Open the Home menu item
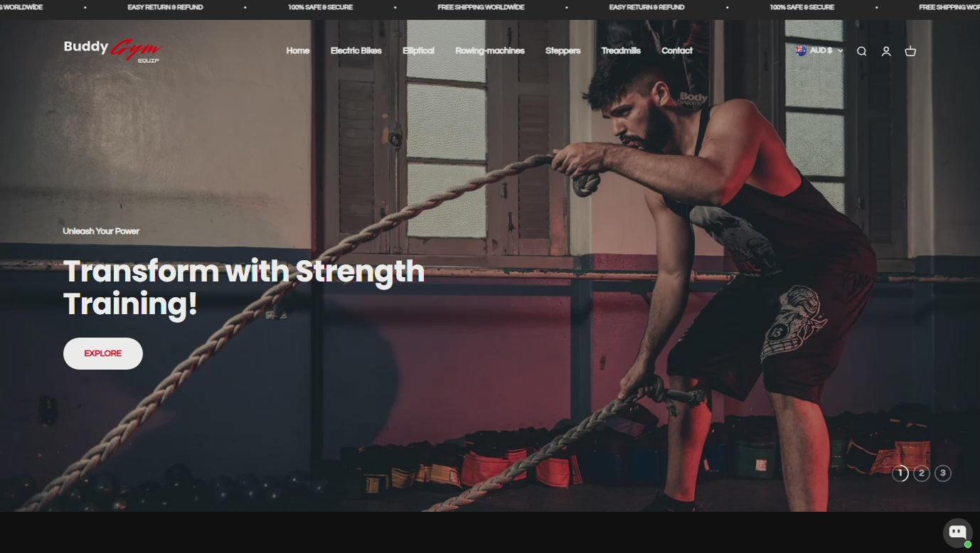980x553 pixels. 298,50
